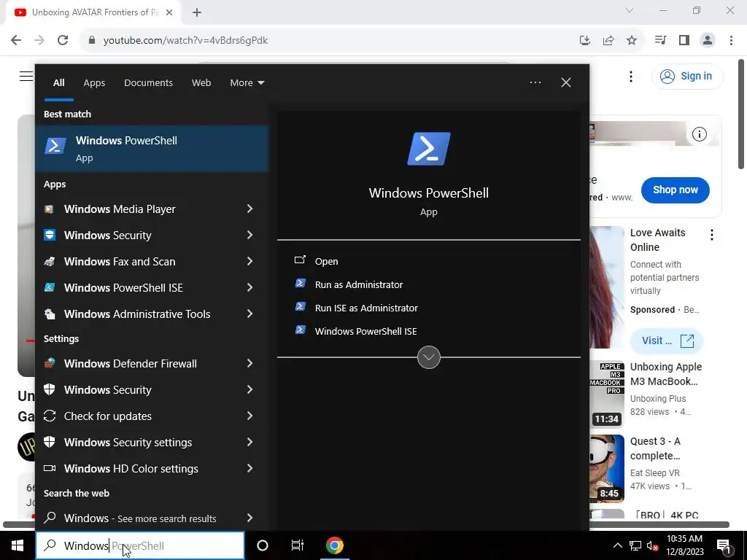Click the Windows Media Player app icon

(x=49, y=209)
